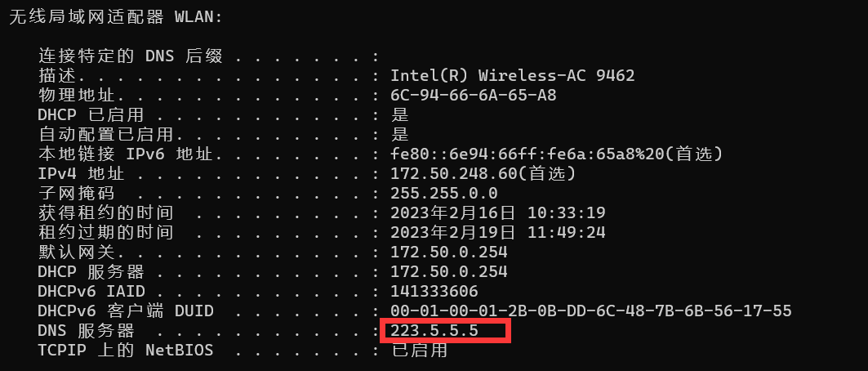The height and width of the screenshot is (371, 868).
Task: Click the 连接特定的 DNS 后缀 label
Action: point(130,56)
